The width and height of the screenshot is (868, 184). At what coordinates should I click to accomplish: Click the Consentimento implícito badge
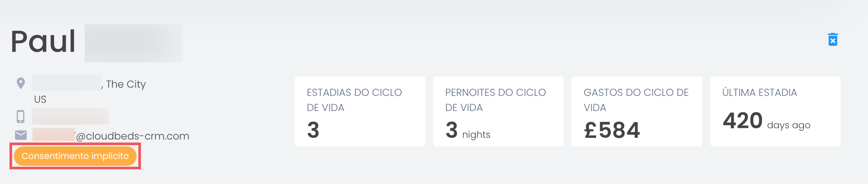click(x=75, y=156)
